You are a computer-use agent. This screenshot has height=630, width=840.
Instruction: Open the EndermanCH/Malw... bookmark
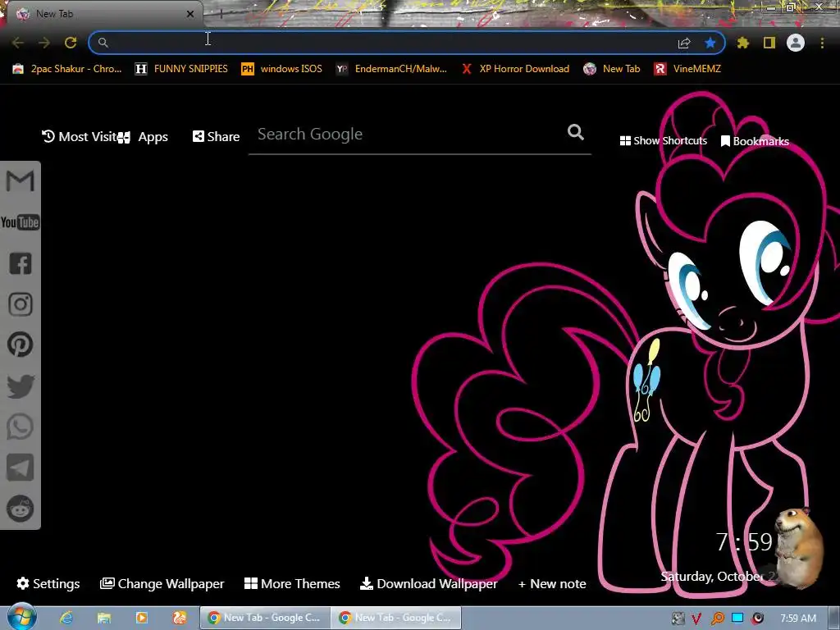click(391, 69)
